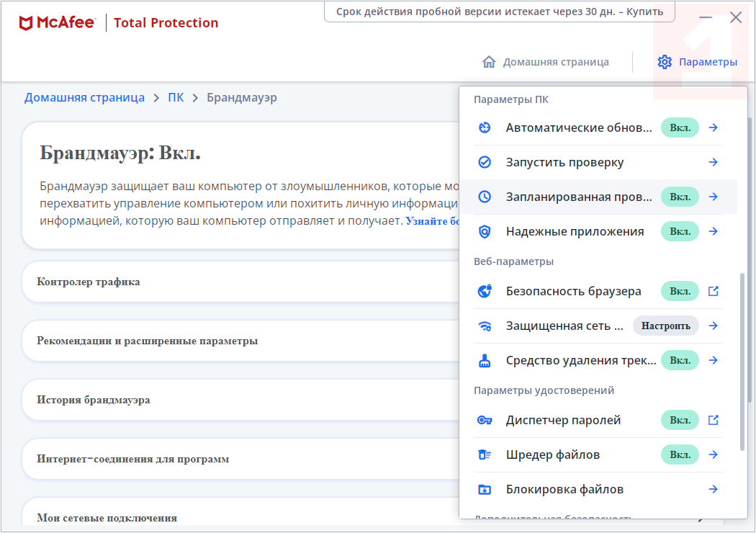Go to 'Домашняя страница' in top navigation
756x533 pixels.
tap(546, 62)
